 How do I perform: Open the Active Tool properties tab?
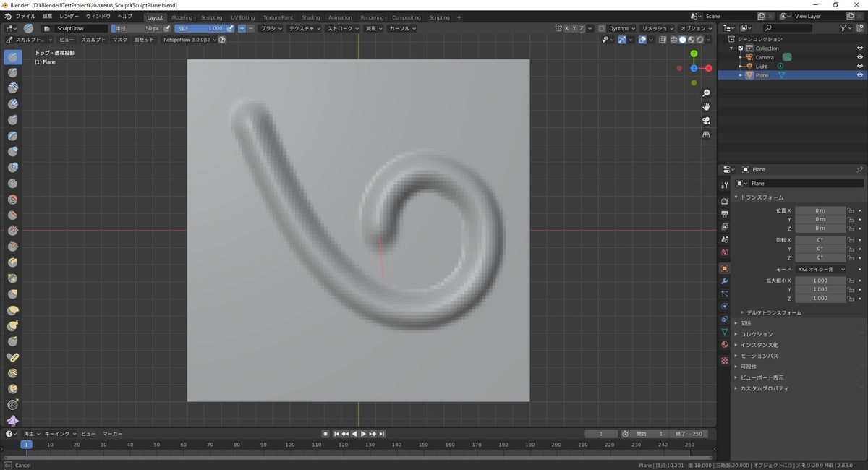724,185
